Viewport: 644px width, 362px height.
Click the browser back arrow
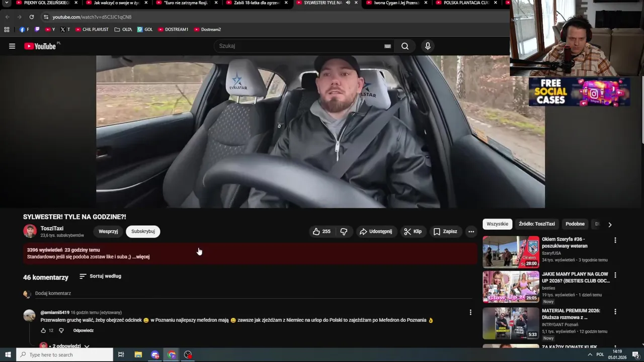pyautogui.click(x=7, y=17)
